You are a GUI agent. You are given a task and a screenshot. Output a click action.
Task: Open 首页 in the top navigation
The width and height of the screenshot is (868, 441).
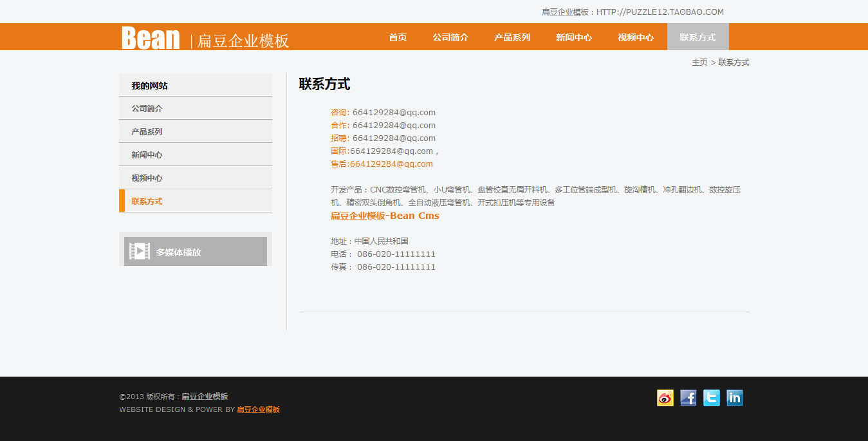pos(398,37)
